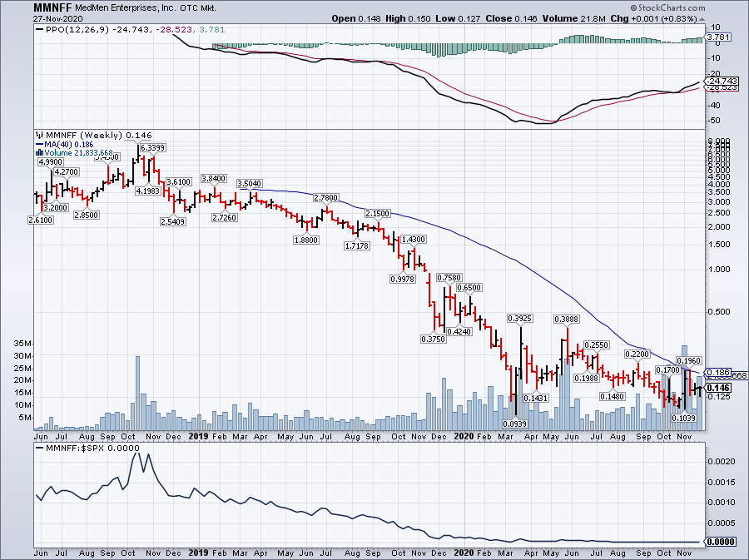This screenshot has width=749, height=560.
Task: Click the 0.9978 price label
Action: pos(403,279)
